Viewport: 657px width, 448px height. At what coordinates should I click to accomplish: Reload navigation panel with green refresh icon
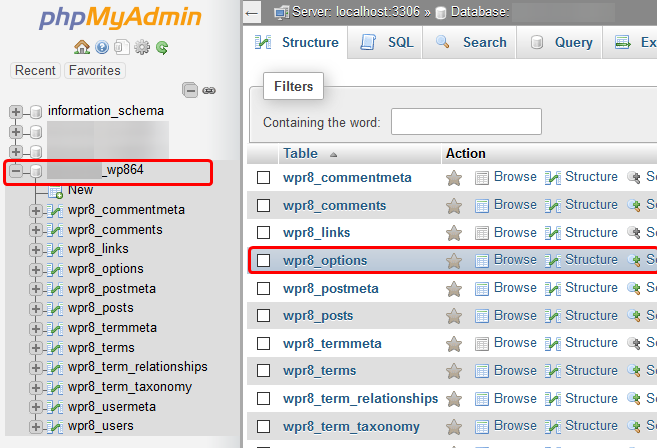click(162, 47)
